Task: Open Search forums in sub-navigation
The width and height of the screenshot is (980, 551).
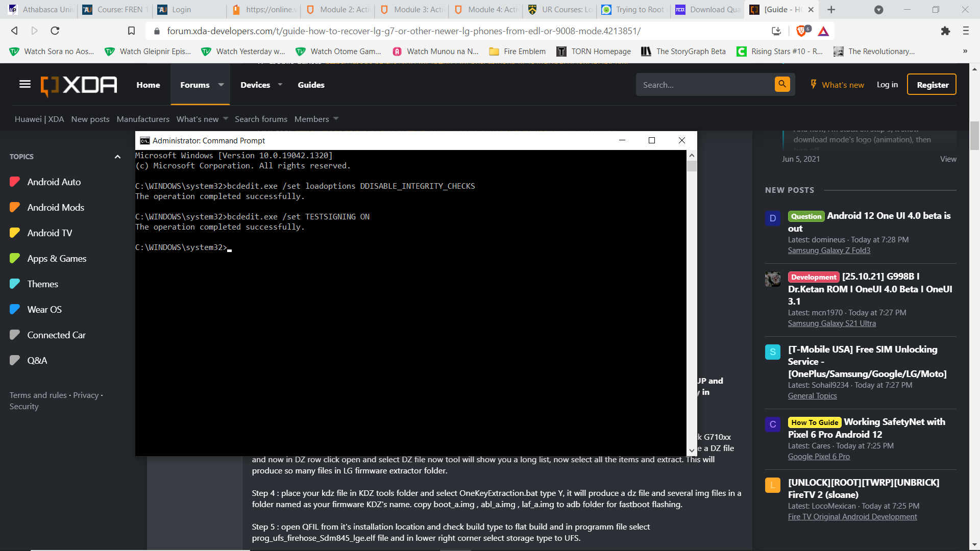Action: (261, 119)
